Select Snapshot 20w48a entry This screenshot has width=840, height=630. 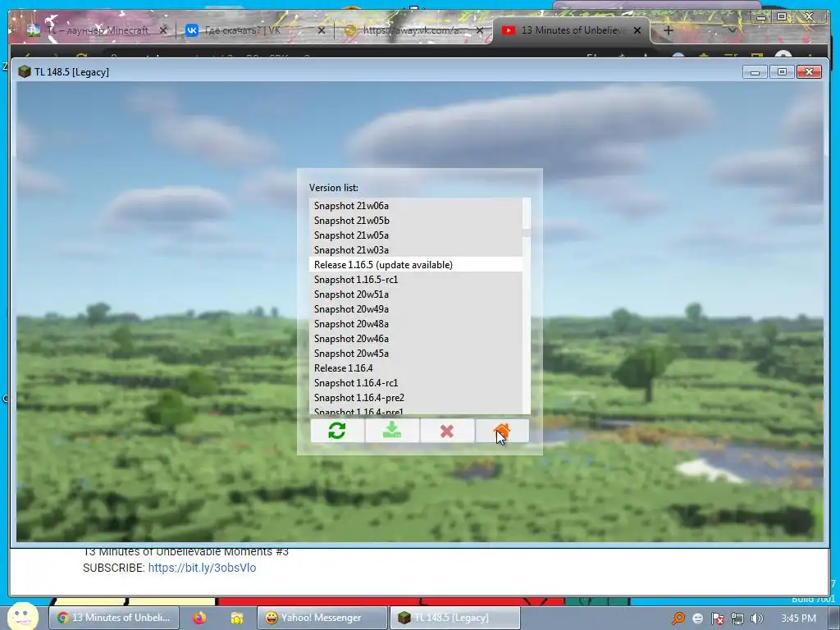point(415,324)
